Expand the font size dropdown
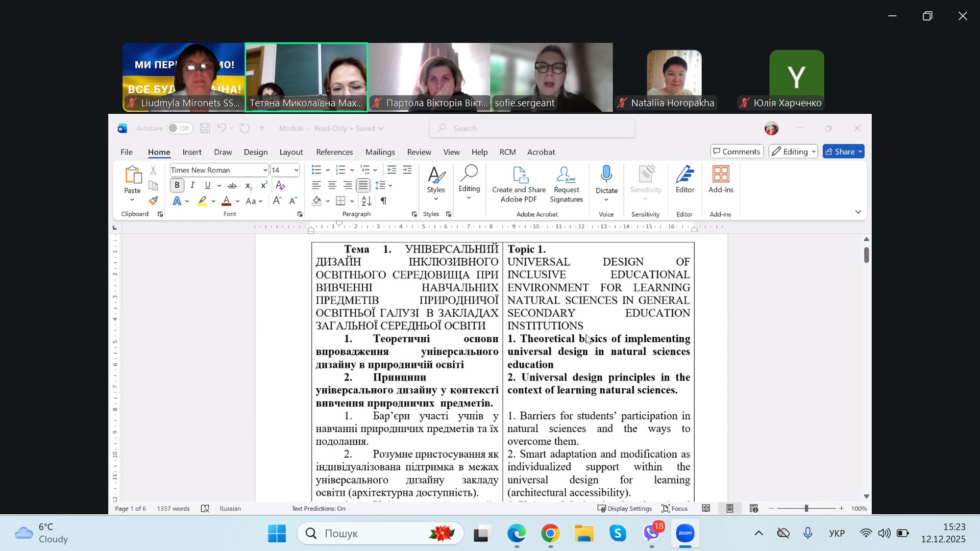This screenshot has height=551, width=980. [x=296, y=170]
